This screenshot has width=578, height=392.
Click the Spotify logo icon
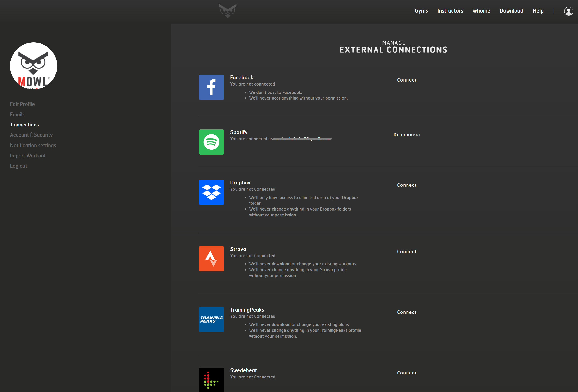[x=211, y=142]
